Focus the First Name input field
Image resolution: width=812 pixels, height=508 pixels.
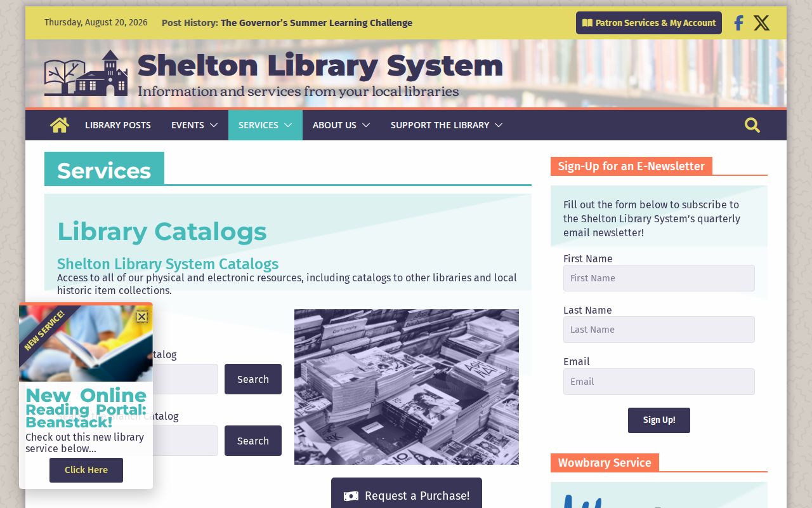[x=659, y=278]
